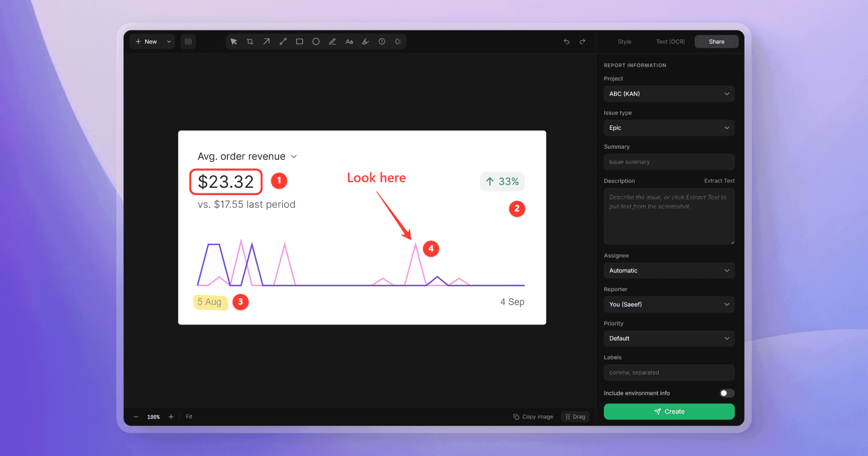Select the numbered step marker tool
The image size is (868, 456).
[x=382, y=41]
